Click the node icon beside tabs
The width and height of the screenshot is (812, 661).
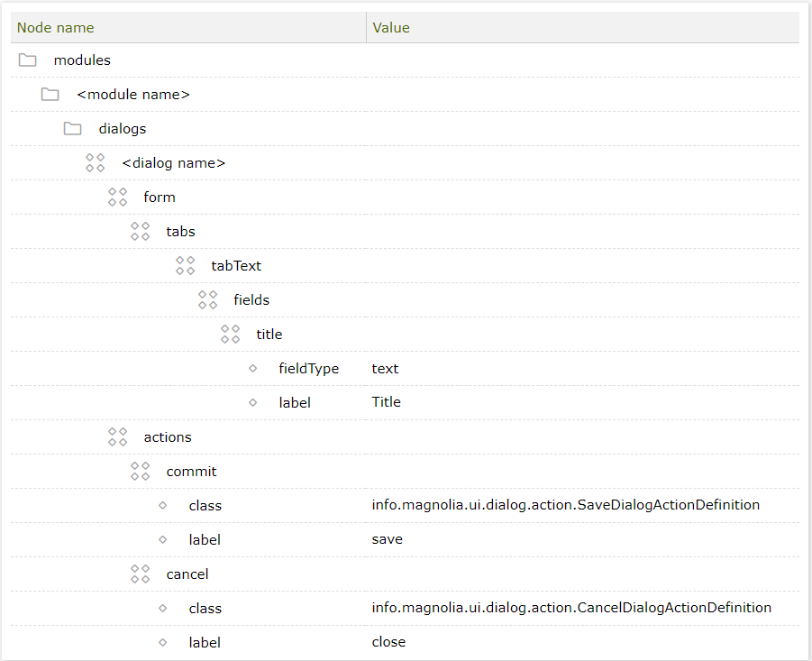140,231
